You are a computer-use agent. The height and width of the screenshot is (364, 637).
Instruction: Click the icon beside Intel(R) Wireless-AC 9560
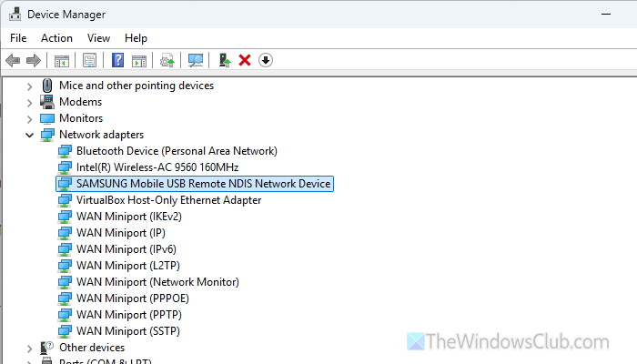65,167
